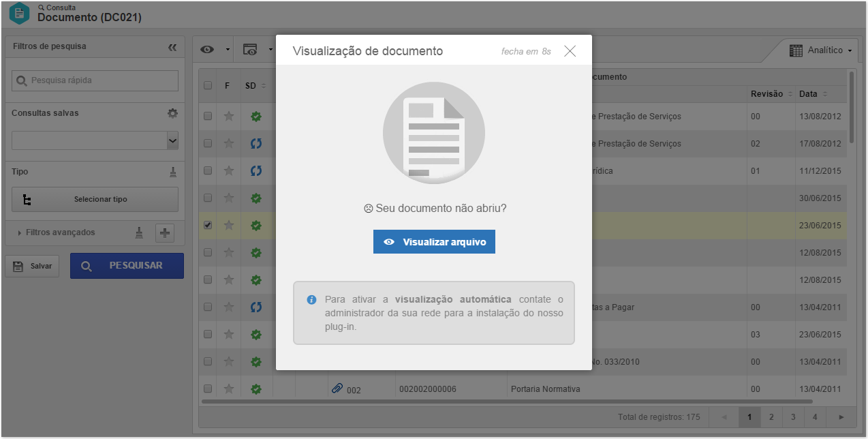This screenshot has height=439, width=868.
Task: Click the PESQUISAR button
Action: click(x=127, y=266)
